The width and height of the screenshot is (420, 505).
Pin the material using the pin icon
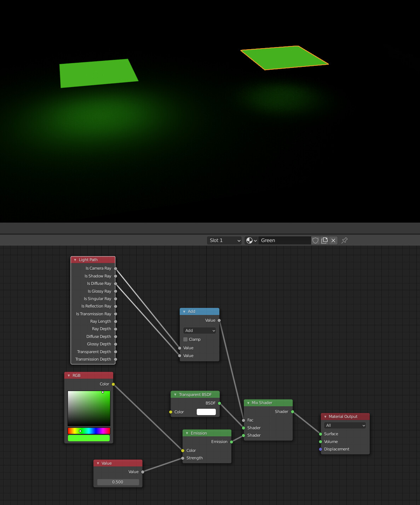tap(344, 240)
